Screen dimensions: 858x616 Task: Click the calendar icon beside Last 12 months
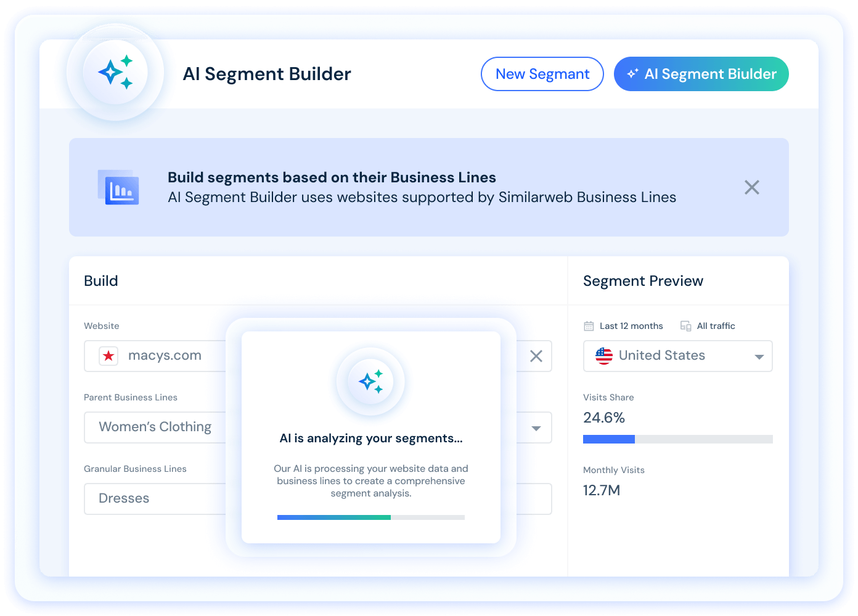pos(589,326)
